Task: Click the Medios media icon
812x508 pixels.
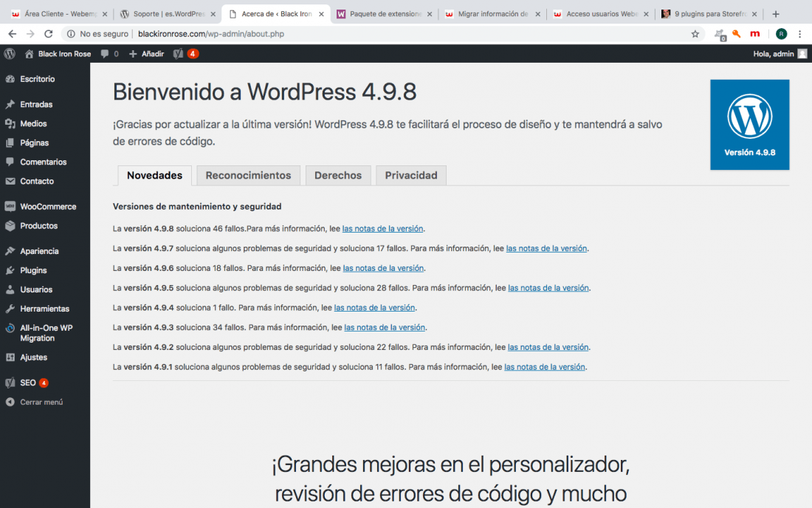Action: 10,124
